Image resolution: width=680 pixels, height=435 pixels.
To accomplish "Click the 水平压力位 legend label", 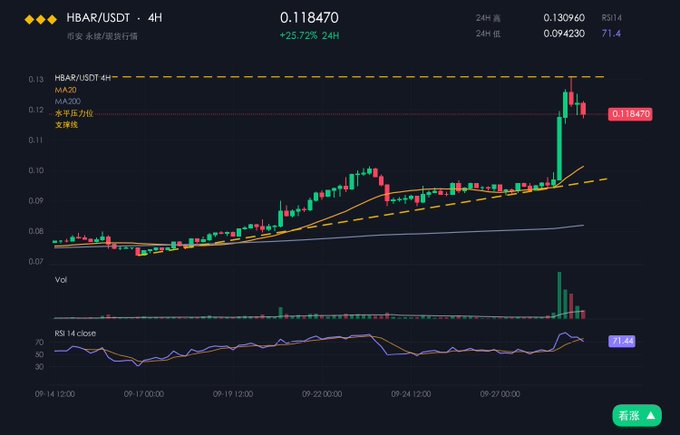I will click(x=74, y=113).
